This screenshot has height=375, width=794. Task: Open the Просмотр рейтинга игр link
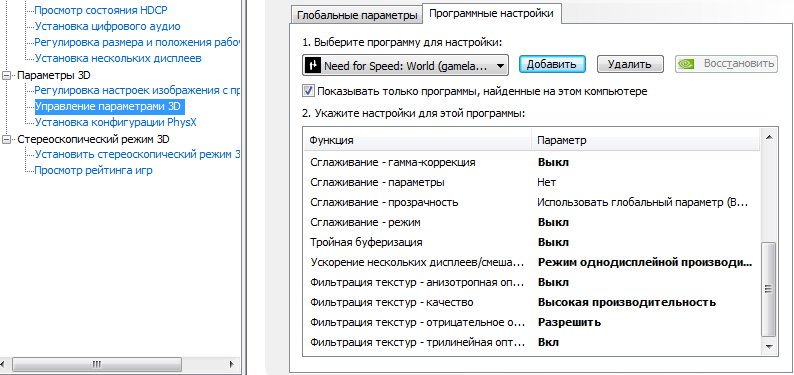pyautogui.click(x=94, y=171)
